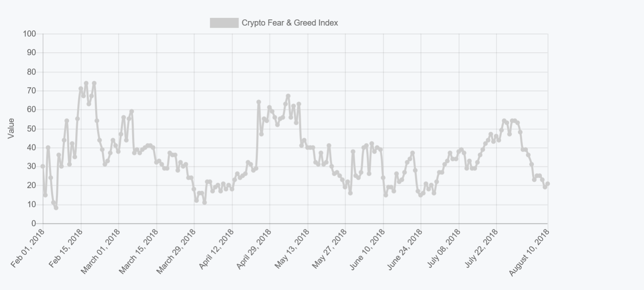Click the final data point on August 10, 2018
Screen dimensions: 644x290
pyautogui.click(x=548, y=184)
